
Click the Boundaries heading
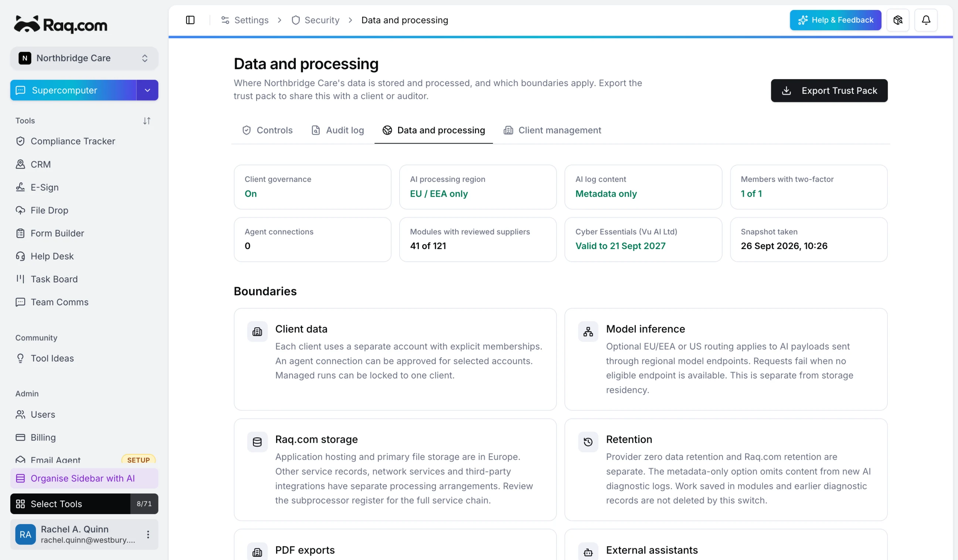coord(265,291)
